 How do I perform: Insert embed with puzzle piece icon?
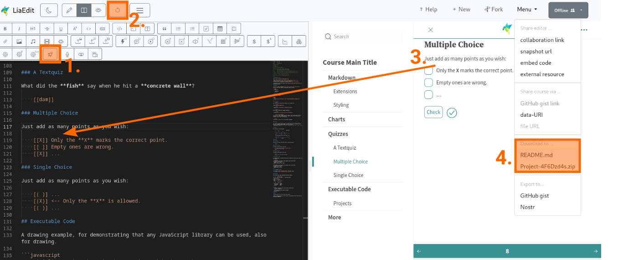61,42
